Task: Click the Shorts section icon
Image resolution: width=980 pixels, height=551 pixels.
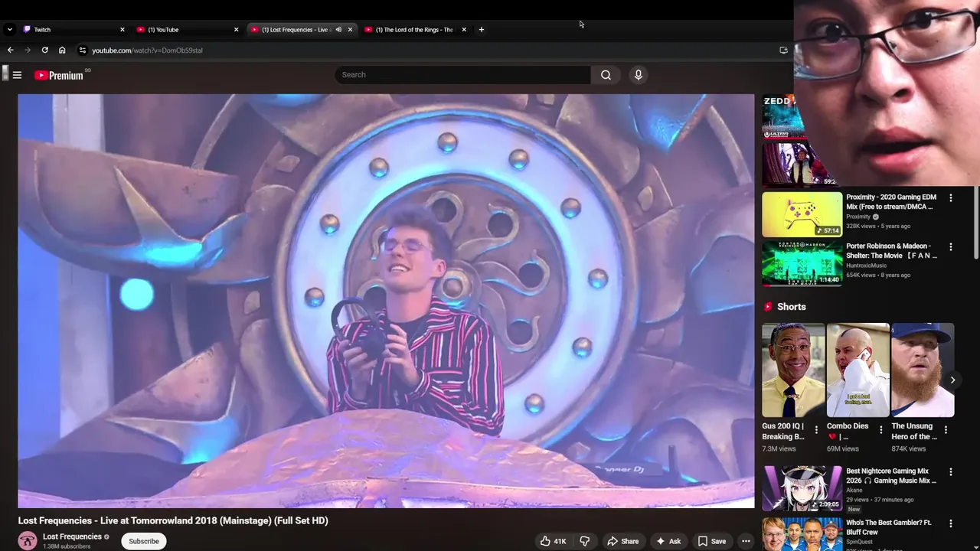Action: pyautogui.click(x=768, y=307)
